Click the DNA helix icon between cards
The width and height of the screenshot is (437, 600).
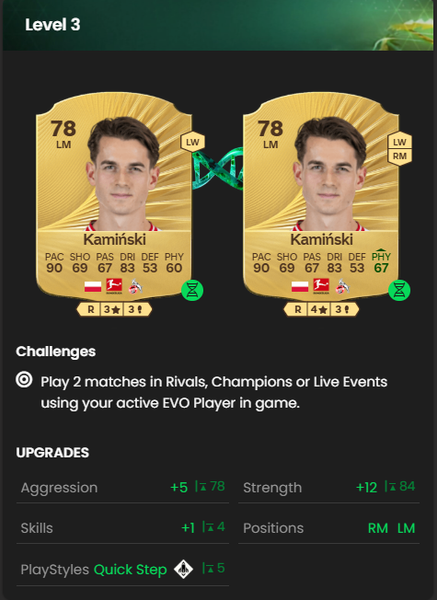point(218,169)
